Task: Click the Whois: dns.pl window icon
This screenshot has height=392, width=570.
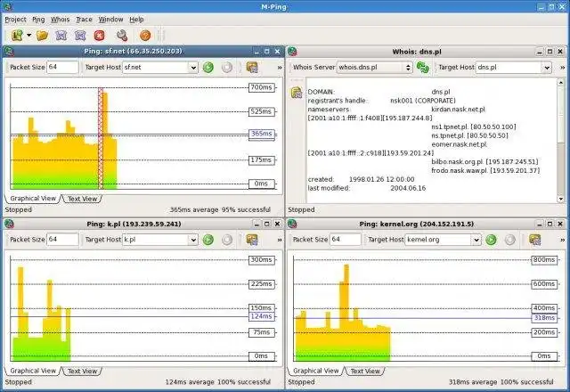Action: click(292, 52)
